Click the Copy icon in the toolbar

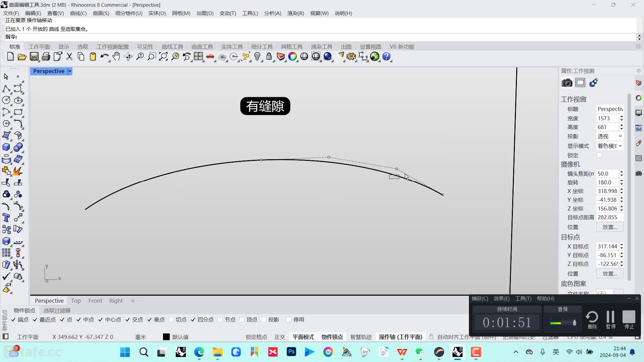(x=81, y=57)
